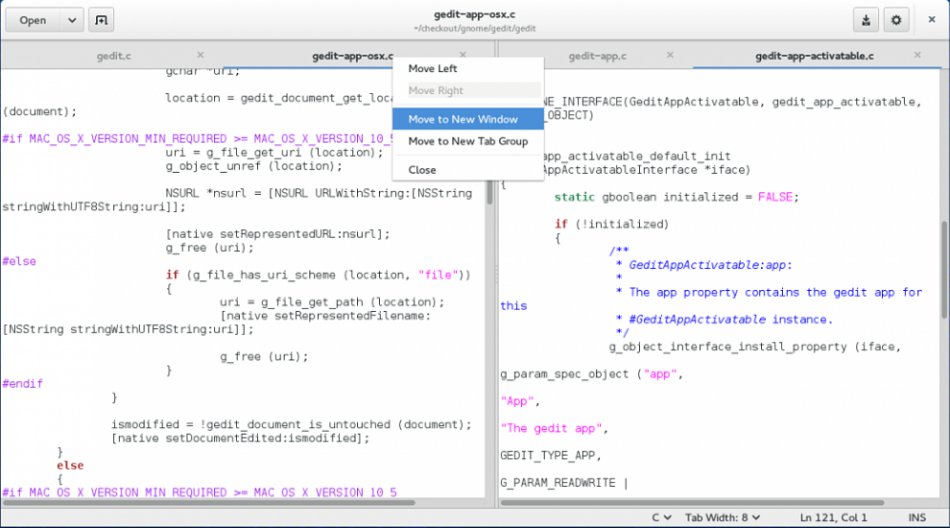950x528 pixels.
Task: Click the '#GeditAppActivatable instance.' comment line
Action: pos(725,319)
